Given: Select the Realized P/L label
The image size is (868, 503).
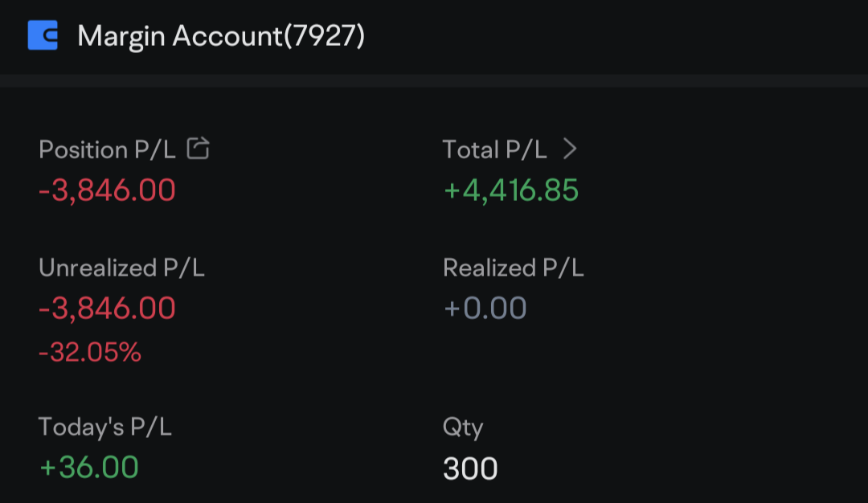Looking at the screenshot, I should (x=513, y=268).
